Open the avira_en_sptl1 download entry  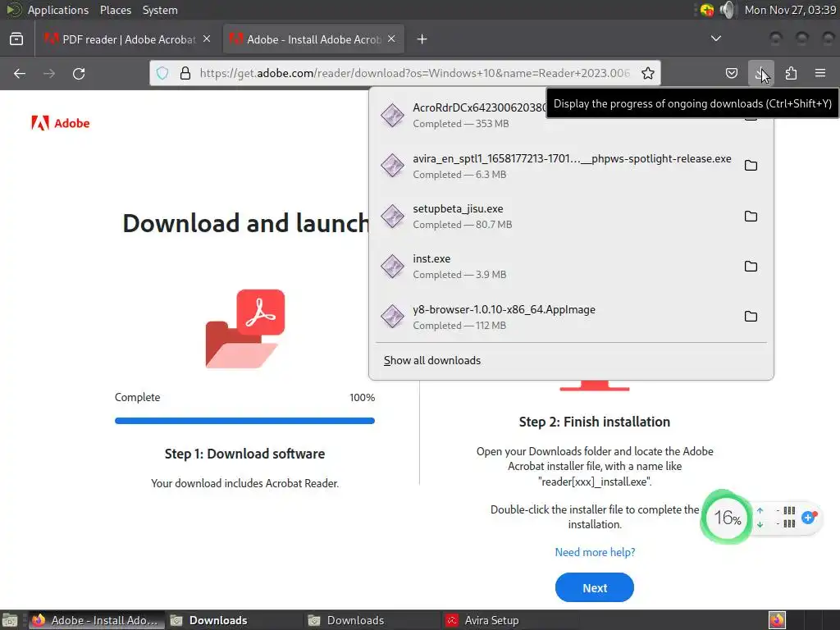[555, 166]
